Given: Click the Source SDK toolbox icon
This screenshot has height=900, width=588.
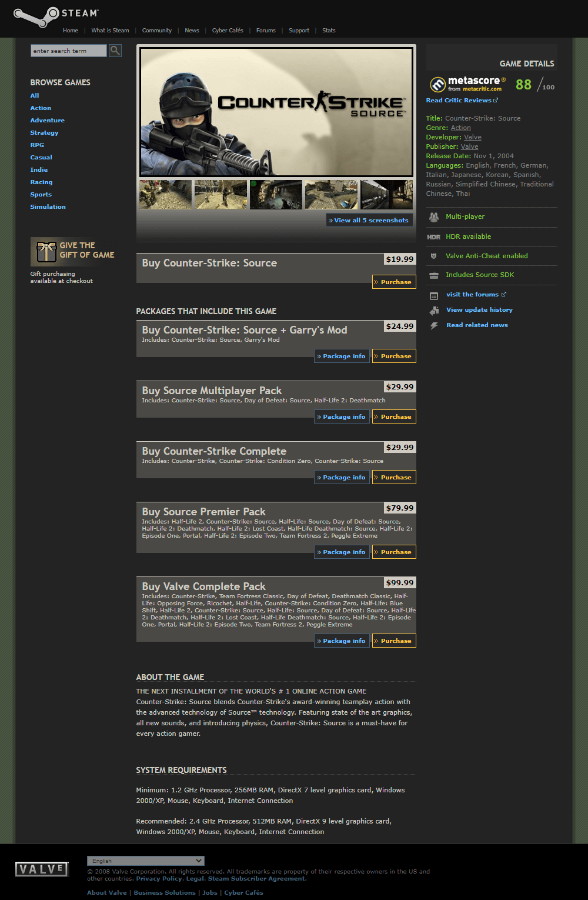Looking at the screenshot, I should pyautogui.click(x=434, y=275).
